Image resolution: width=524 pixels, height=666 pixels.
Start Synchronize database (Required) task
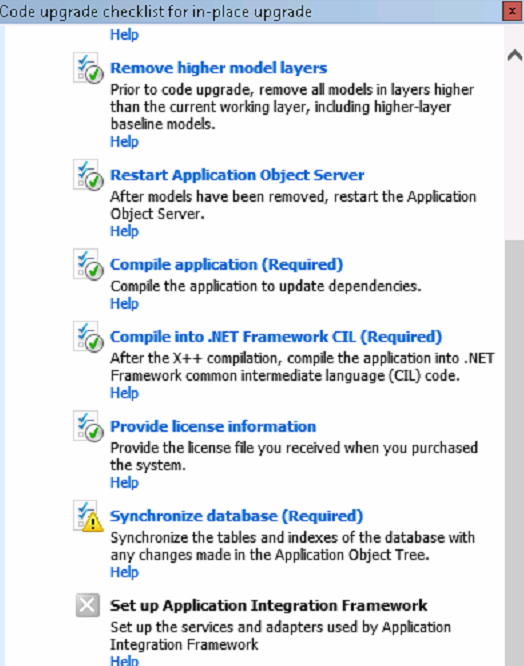point(237,516)
